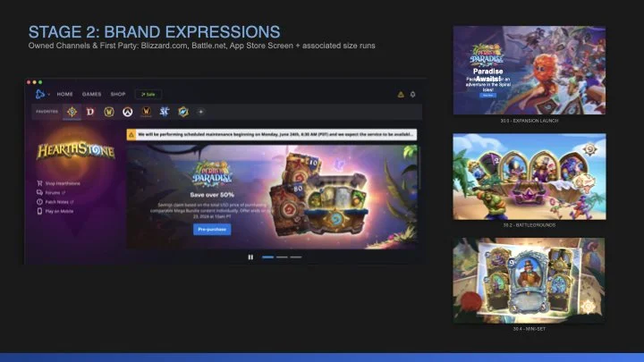Click the mobile phone icon in sidebar

[39, 211]
